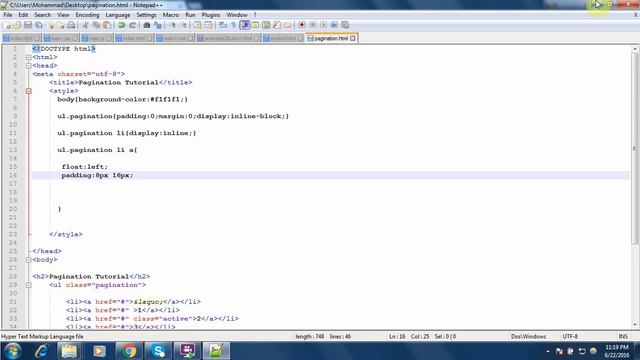Open the Replace toolbar icon
Viewport: 640px width, 360px height.
[158, 25]
